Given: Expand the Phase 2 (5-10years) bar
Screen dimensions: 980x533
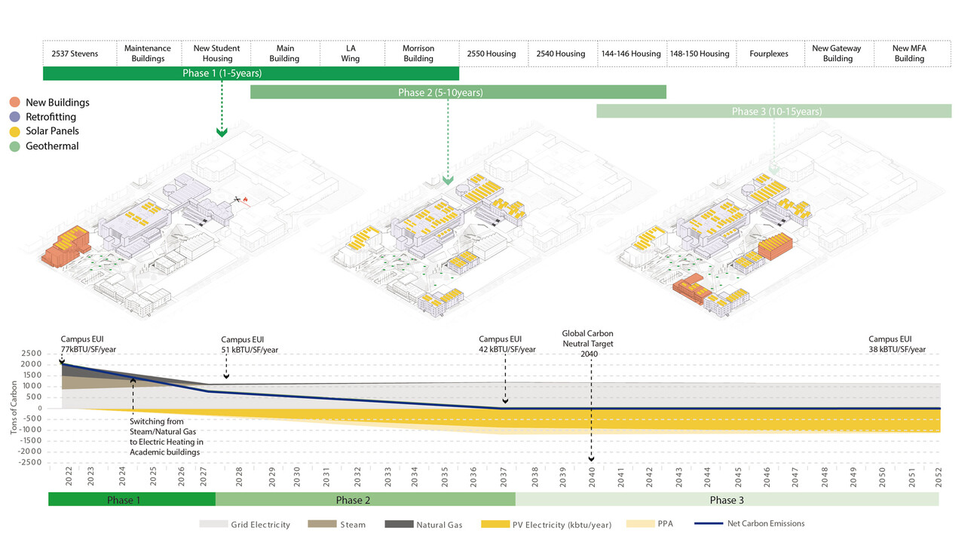Looking at the screenshot, I should (458, 91).
